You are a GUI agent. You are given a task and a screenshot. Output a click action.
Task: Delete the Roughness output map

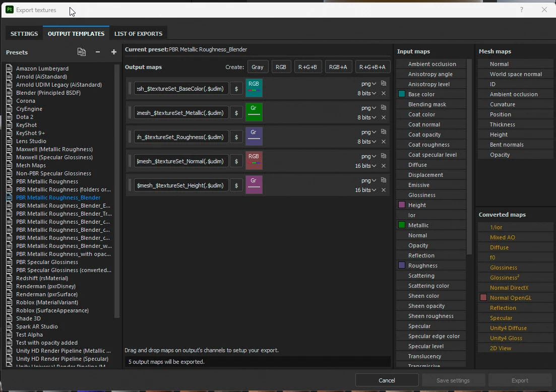click(x=383, y=142)
